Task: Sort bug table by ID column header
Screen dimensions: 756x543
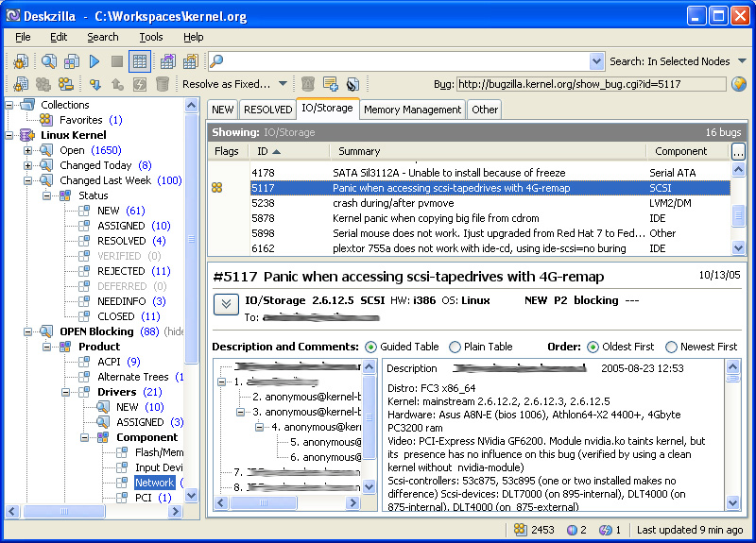Action: pyautogui.click(x=289, y=151)
